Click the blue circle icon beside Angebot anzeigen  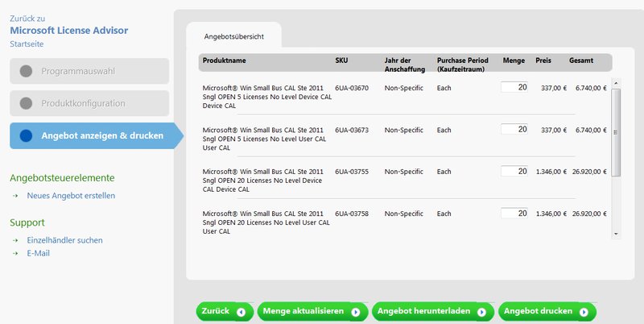26,135
